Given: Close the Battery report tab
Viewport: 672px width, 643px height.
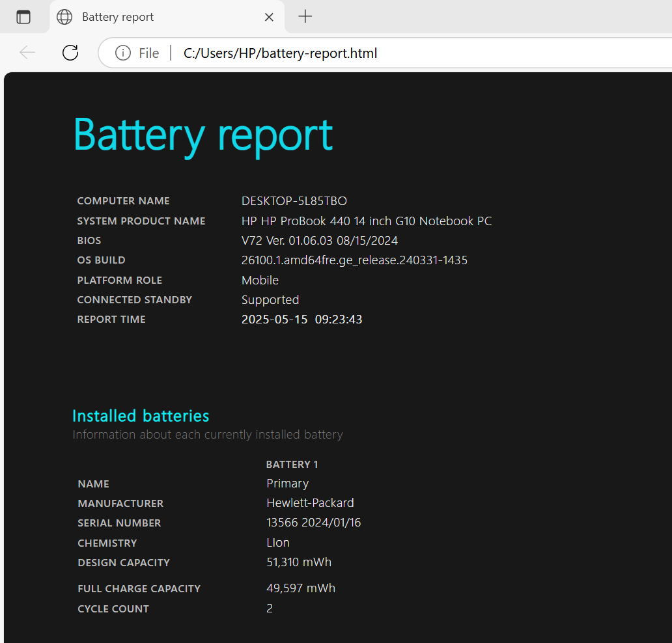Looking at the screenshot, I should (269, 17).
